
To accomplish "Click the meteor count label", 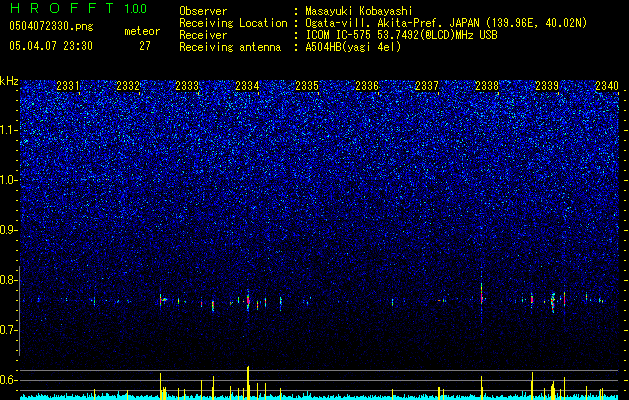I will click(142, 31).
